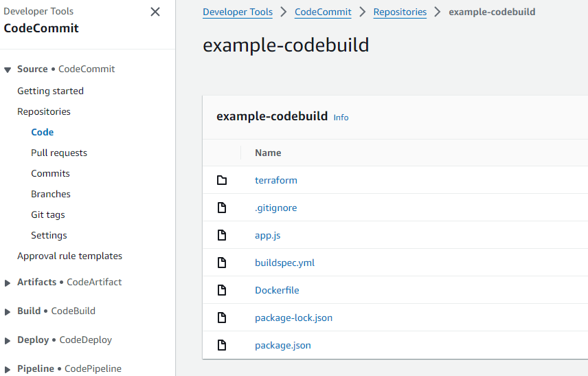Select the Code sidebar item
This screenshot has width=588, height=376.
[x=43, y=132]
